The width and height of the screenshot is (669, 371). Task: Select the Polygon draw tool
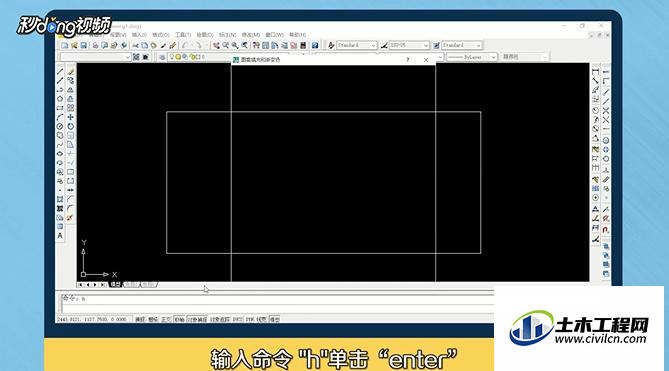[x=60, y=99]
